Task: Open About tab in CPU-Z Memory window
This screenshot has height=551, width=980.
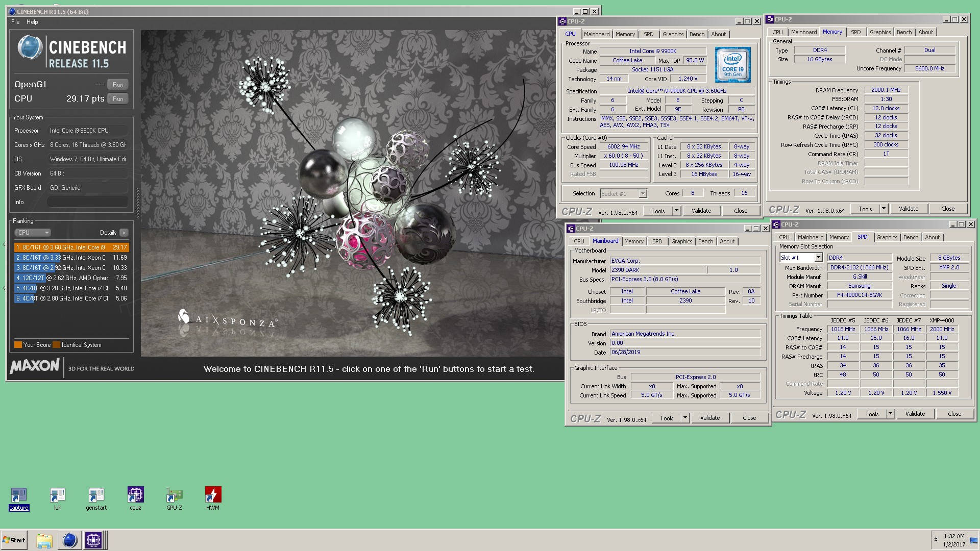Action: pos(925,32)
